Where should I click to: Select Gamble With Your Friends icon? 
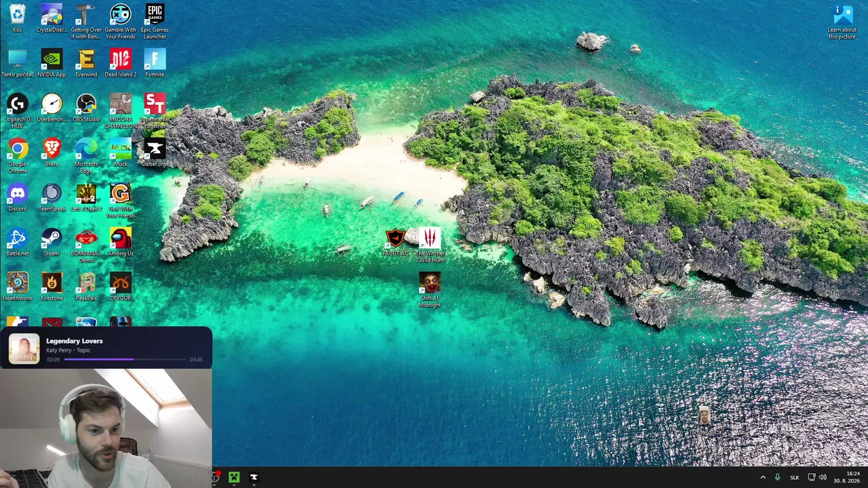click(121, 22)
